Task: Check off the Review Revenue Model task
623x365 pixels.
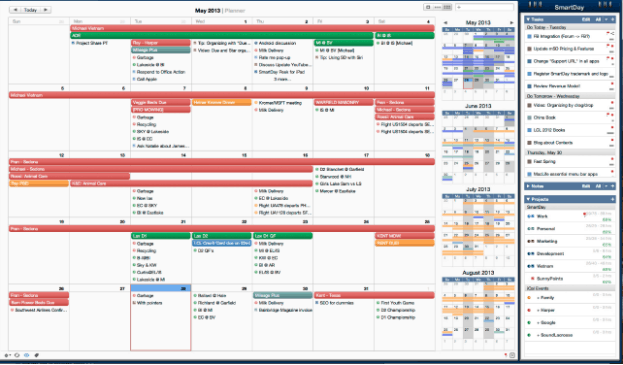Action: click(x=529, y=86)
